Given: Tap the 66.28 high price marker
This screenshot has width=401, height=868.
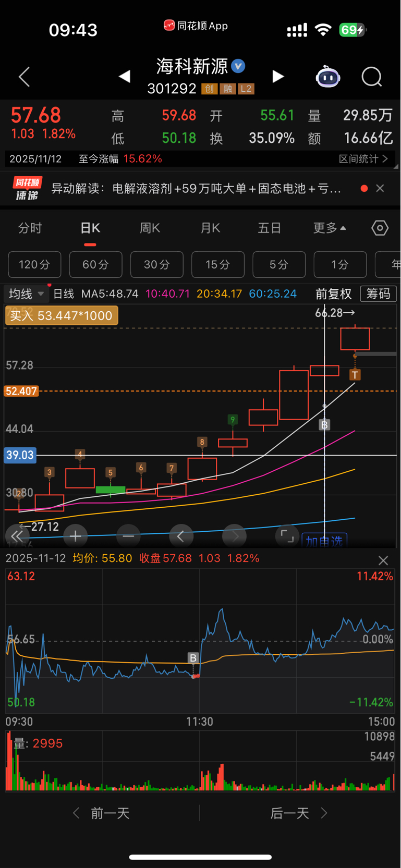Looking at the screenshot, I should 335,313.
